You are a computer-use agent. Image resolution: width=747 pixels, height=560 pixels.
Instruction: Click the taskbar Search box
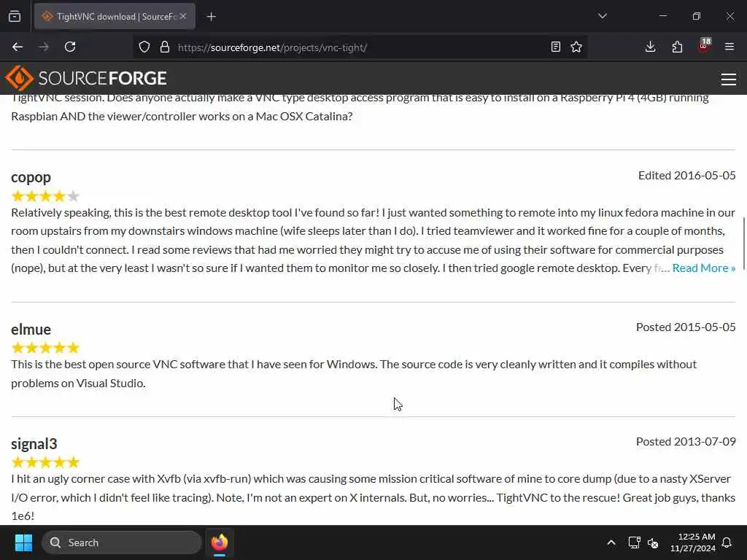click(x=122, y=542)
